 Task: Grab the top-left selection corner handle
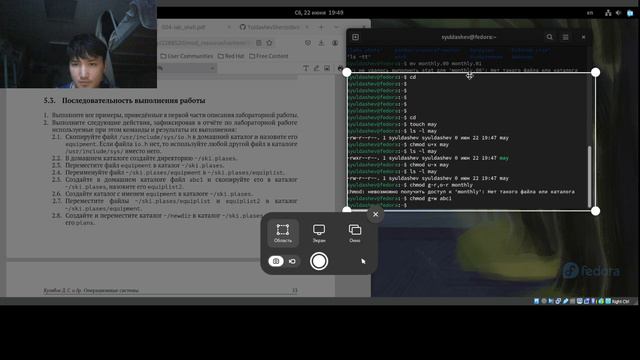pyautogui.click(x=347, y=72)
